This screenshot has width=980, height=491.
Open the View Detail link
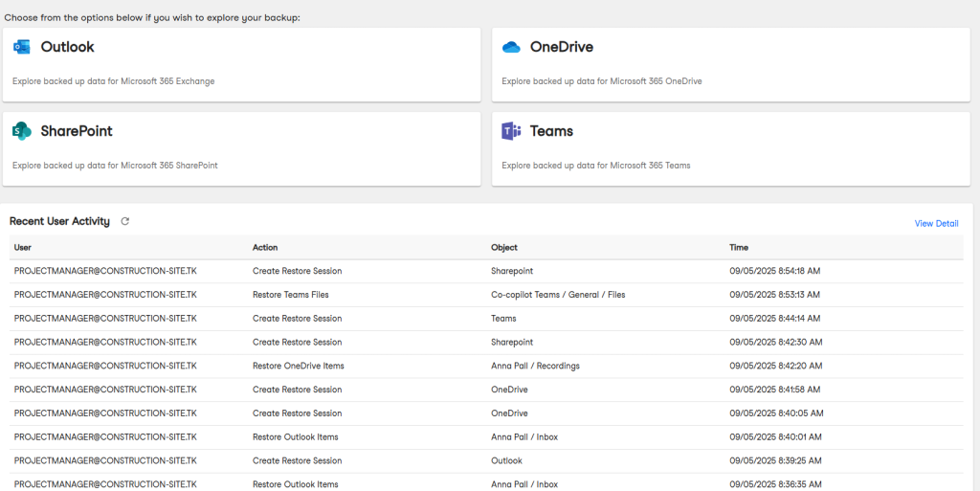tap(936, 224)
